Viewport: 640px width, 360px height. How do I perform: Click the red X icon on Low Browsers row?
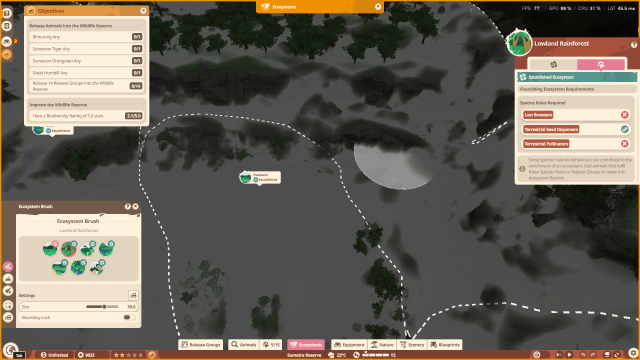click(x=624, y=115)
